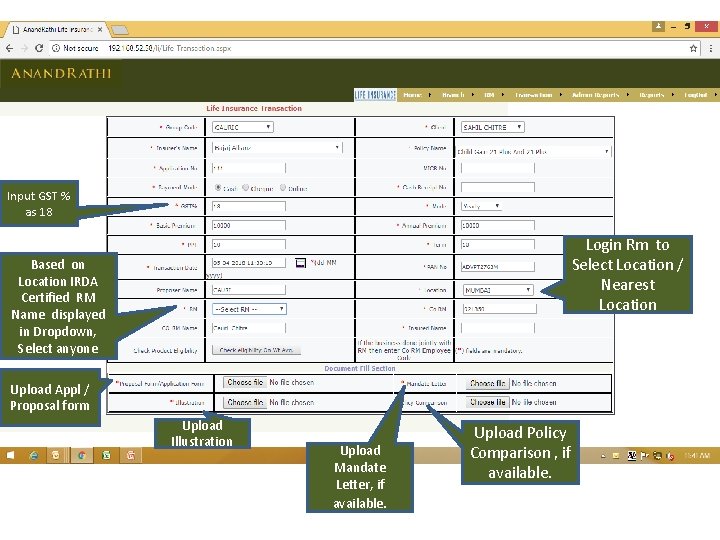Open Chrome three-dot menu
The width and height of the screenshot is (720, 540).
(710, 48)
